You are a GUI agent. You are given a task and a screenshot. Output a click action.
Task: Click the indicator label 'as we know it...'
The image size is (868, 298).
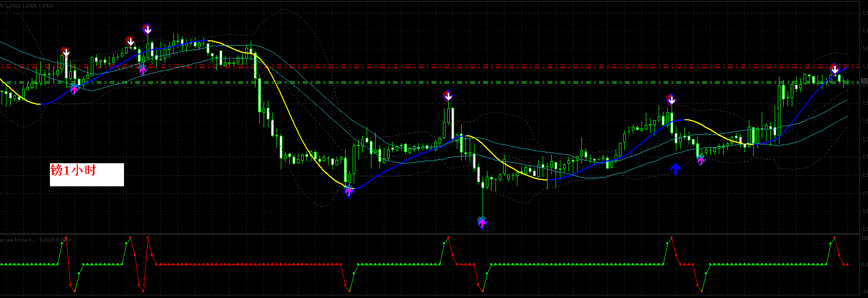(19, 239)
